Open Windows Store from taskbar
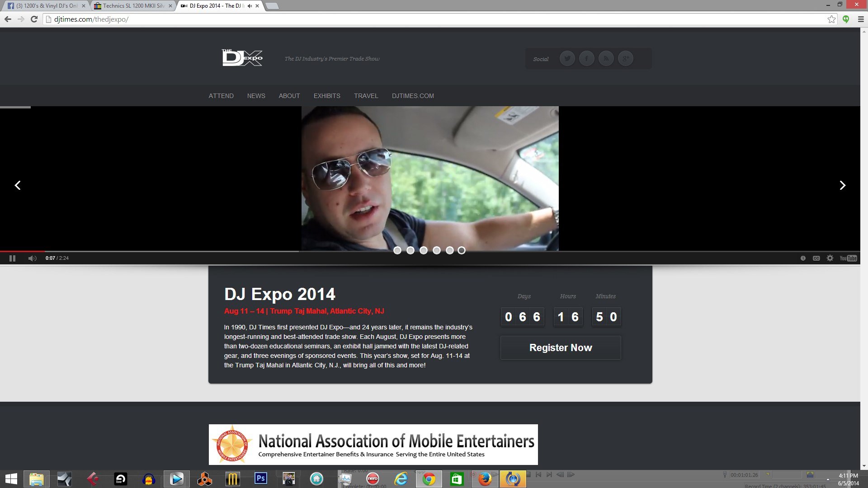Image resolution: width=868 pixels, height=488 pixels. [457, 479]
